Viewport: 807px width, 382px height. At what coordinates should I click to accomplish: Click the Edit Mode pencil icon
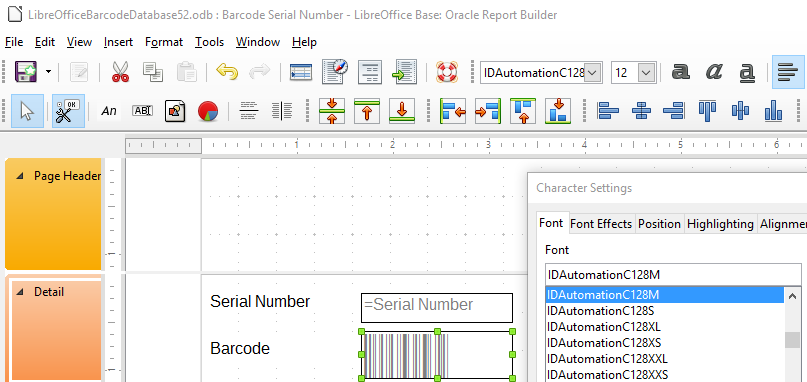[x=79, y=72]
